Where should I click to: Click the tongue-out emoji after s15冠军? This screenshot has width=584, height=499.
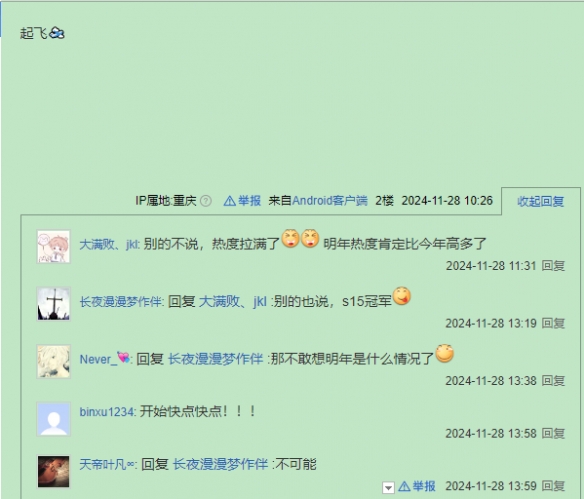(x=402, y=296)
